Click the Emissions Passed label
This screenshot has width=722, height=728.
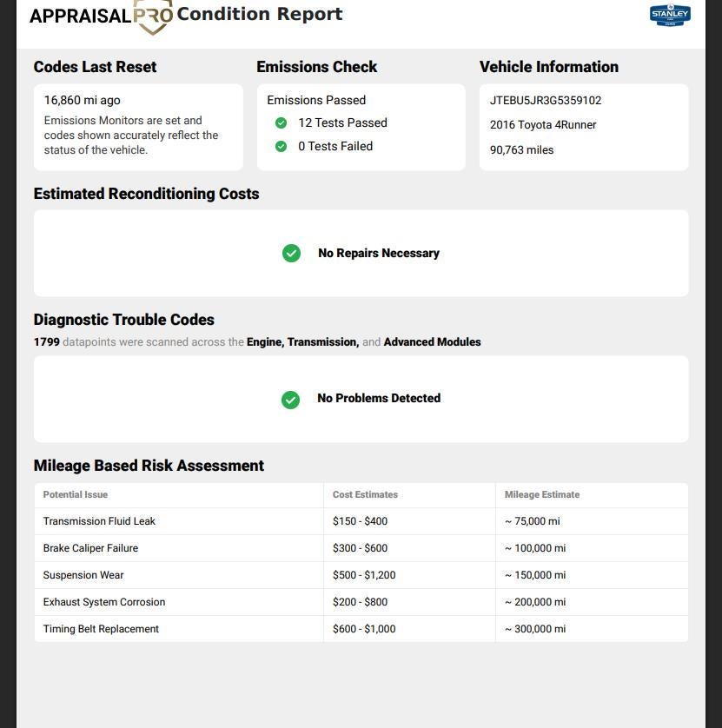coord(316,100)
